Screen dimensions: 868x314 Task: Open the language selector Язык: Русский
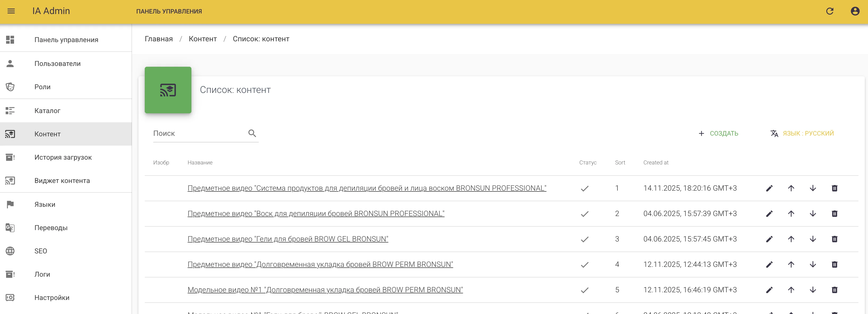[802, 133]
